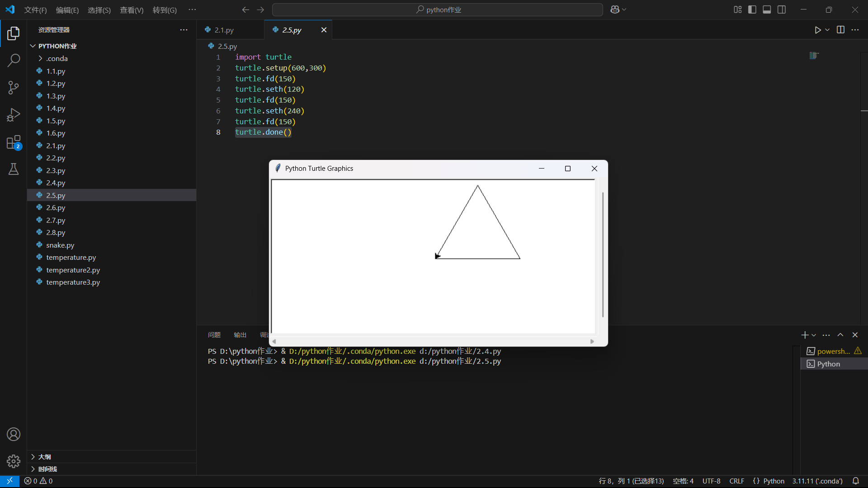Click the Split Editor icon
Image resolution: width=868 pixels, height=488 pixels.
click(x=840, y=30)
